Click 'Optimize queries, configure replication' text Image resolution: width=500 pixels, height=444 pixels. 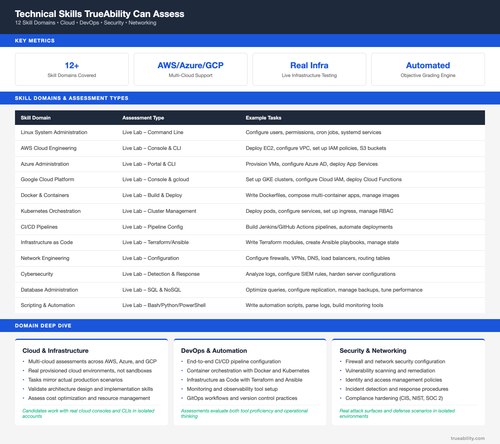tap(334, 290)
